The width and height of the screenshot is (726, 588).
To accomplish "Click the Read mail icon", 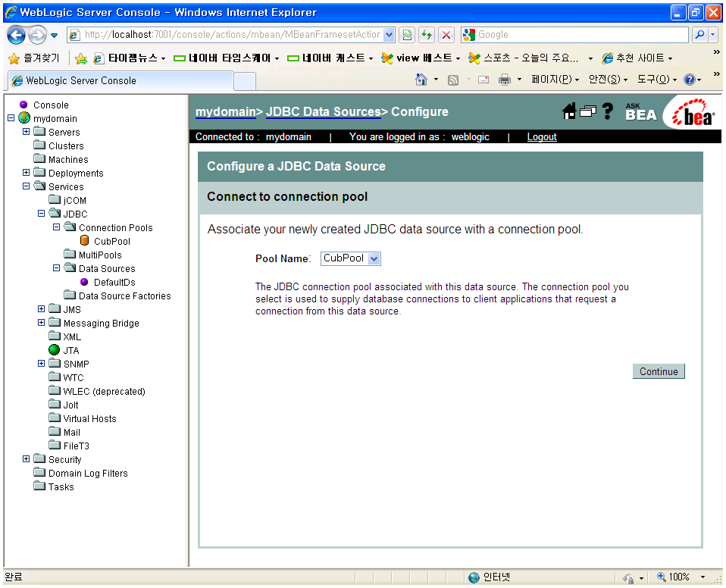I will pos(483,80).
